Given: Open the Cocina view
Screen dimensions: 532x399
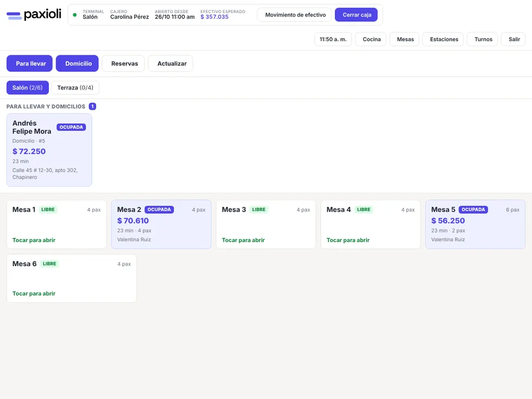Looking at the screenshot, I should (x=371, y=39).
